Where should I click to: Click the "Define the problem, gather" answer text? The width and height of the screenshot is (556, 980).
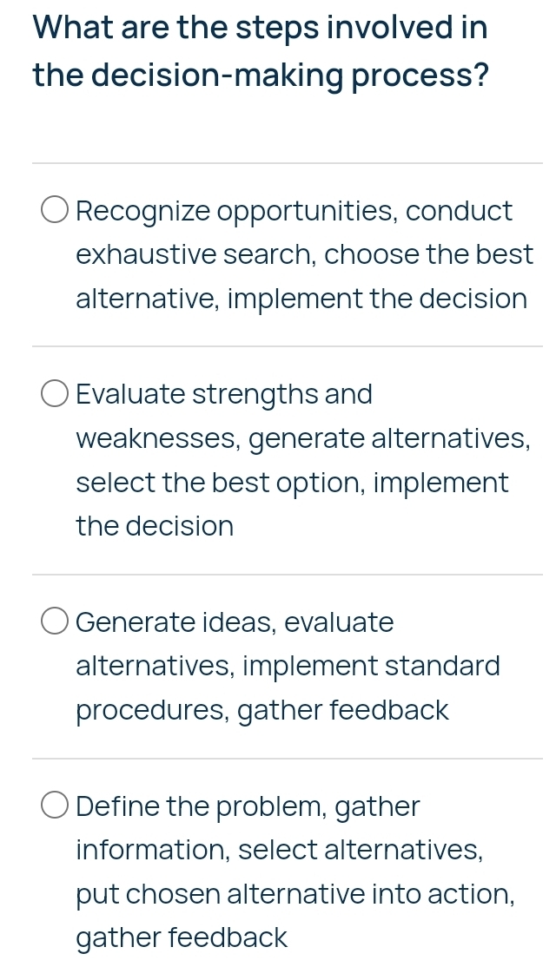248,806
